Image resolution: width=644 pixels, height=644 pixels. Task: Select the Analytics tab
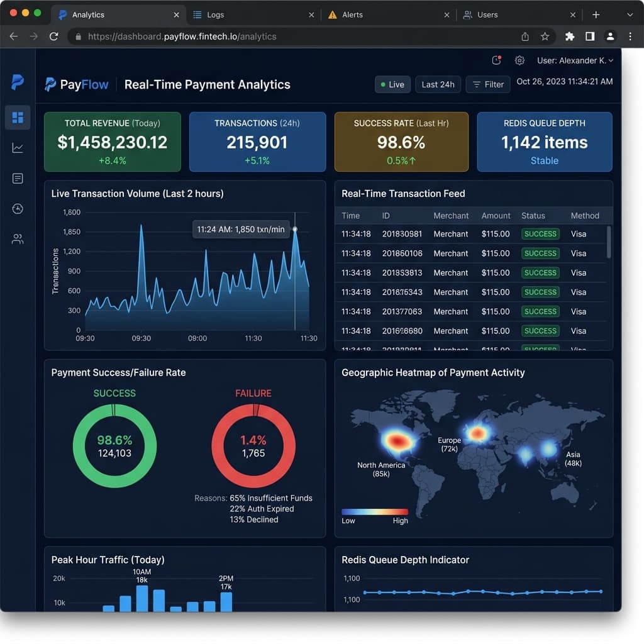[x=119, y=15]
